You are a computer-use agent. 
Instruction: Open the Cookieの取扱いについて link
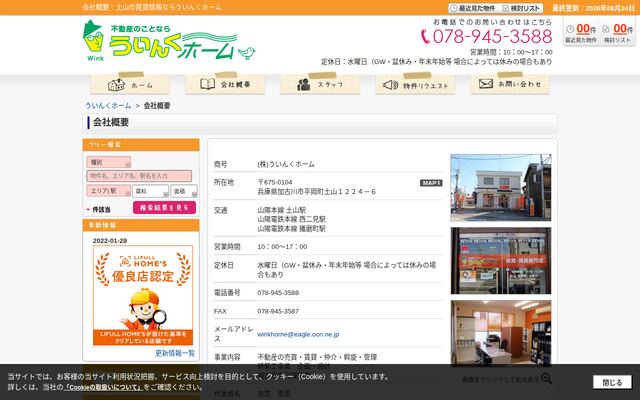tap(104, 387)
